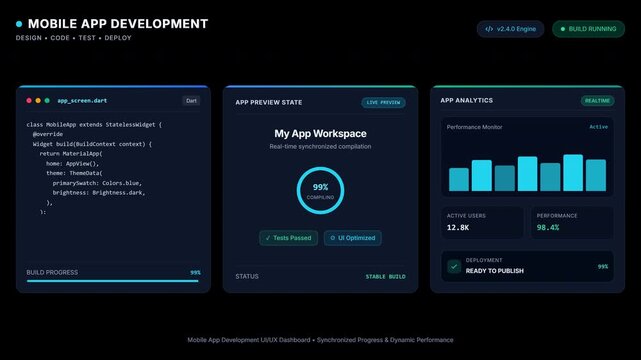
Task: Click the checkmark icon in Tests Passed
Action: [x=268, y=238]
